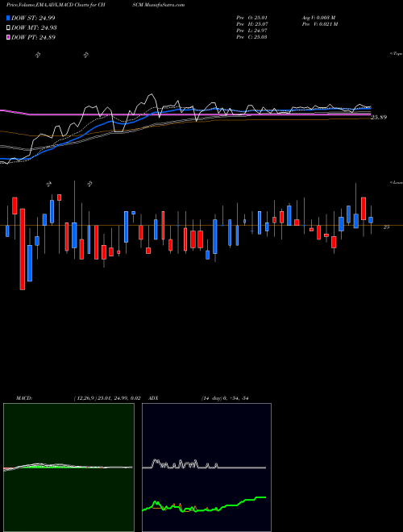Open the green MACD indicator chart
The image size is (403, 532).
[x=69, y=468]
